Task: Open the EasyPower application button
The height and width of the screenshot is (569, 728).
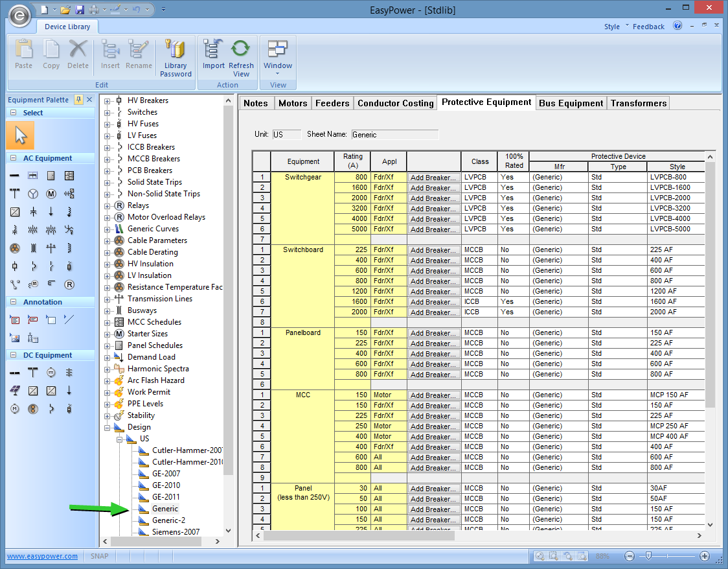Action: [19, 16]
